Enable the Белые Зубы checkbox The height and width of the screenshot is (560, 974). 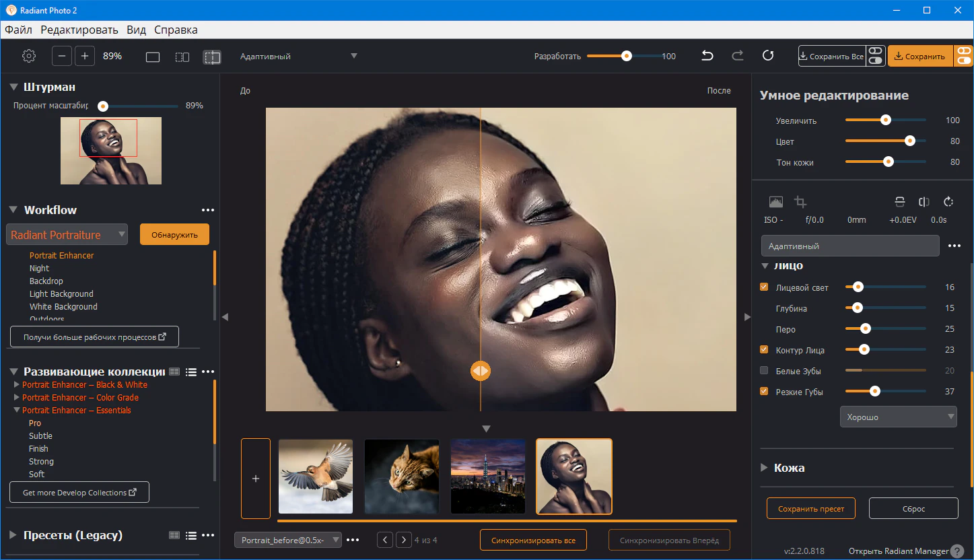pyautogui.click(x=764, y=371)
